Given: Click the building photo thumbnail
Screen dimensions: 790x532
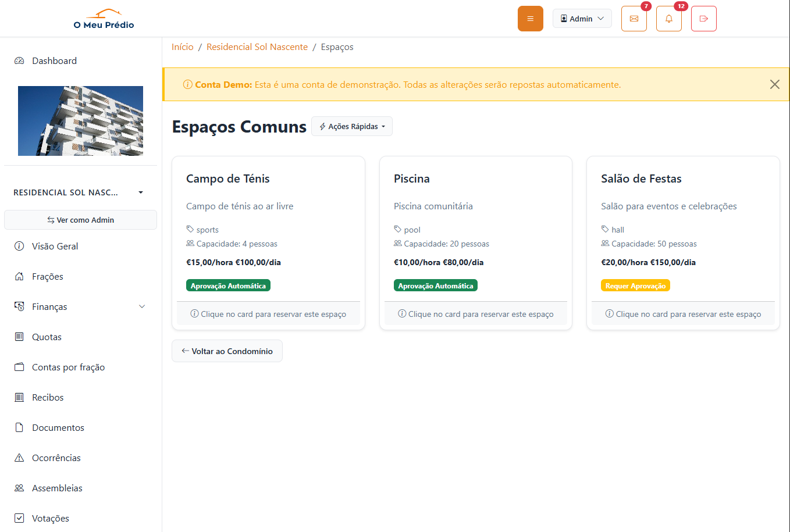Looking at the screenshot, I should click(x=80, y=120).
